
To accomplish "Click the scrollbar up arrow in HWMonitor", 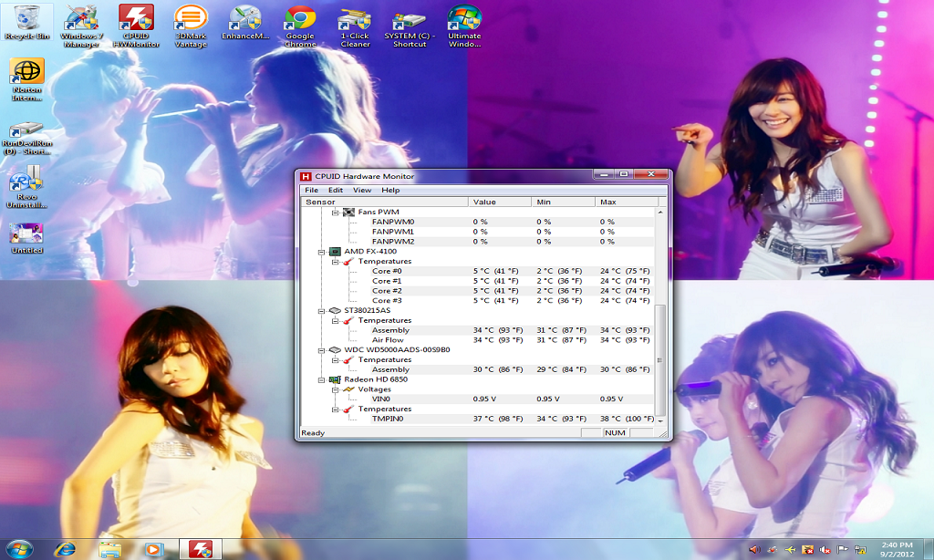I will click(660, 213).
